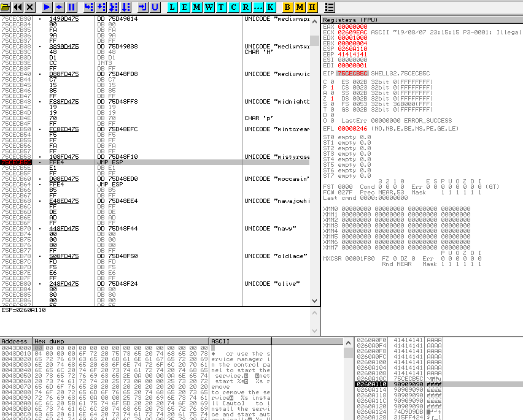Click info pane scrollbar down arrow
The width and height of the screenshot is (523, 420).
(314, 330)
